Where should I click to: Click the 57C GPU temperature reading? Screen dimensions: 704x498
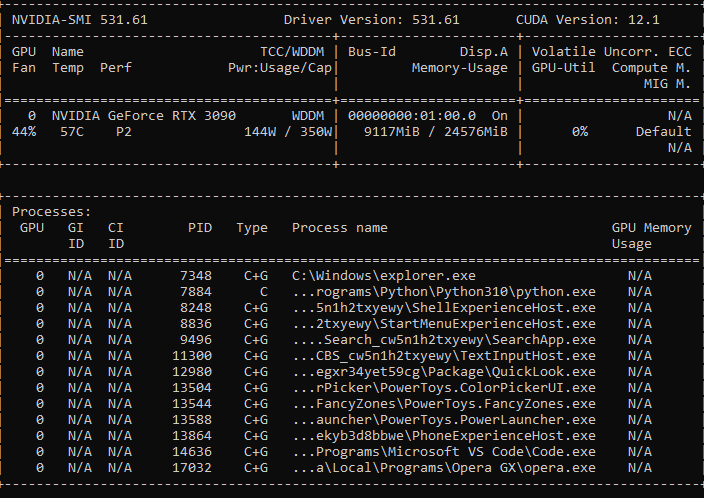click(72, 132)
